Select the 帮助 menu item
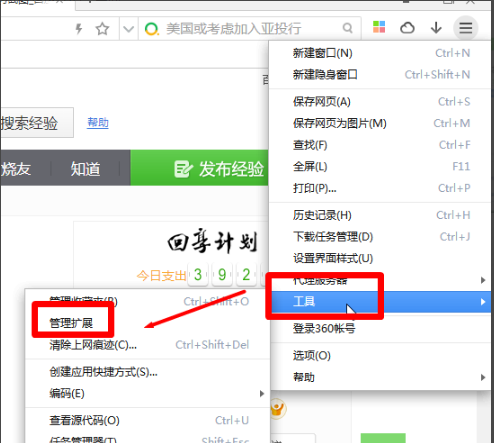 380,377
